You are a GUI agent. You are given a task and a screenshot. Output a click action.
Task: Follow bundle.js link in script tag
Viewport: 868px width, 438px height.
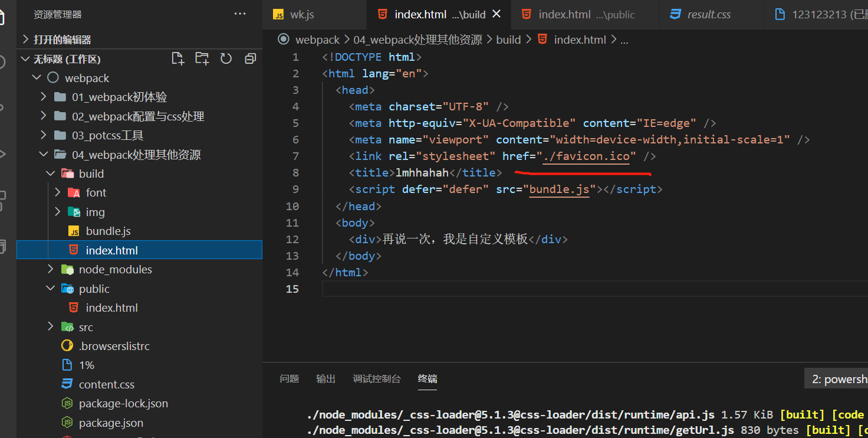[x=560, y=189]
